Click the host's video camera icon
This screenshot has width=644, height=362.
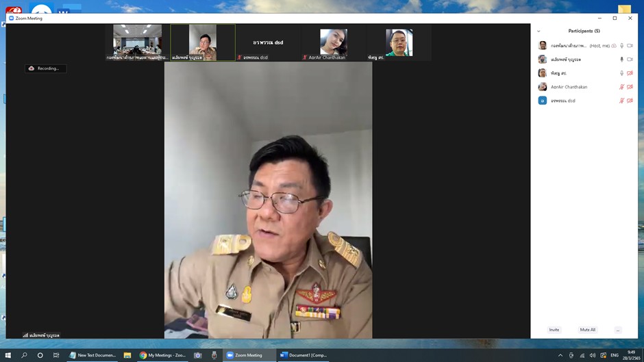pyautogui.click(x=630, y=46)
